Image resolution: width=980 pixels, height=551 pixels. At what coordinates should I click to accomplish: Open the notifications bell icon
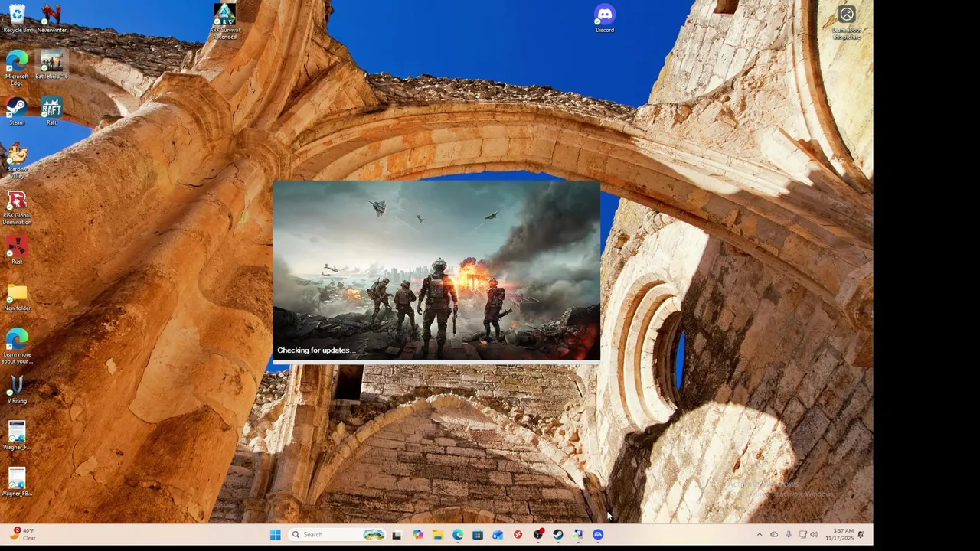pos(861,534)
